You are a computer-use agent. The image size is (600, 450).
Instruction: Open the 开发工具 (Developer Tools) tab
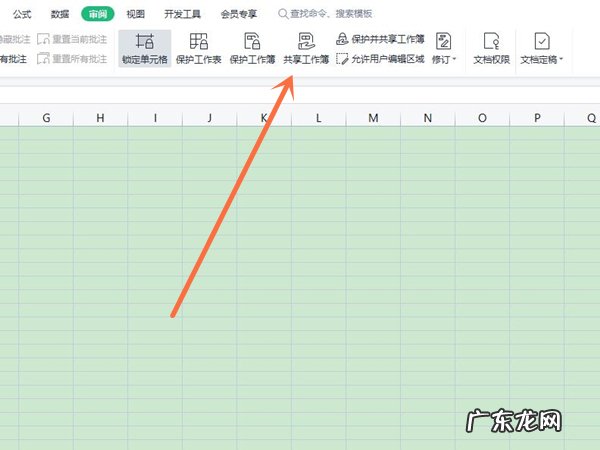[x=183, y=15]
